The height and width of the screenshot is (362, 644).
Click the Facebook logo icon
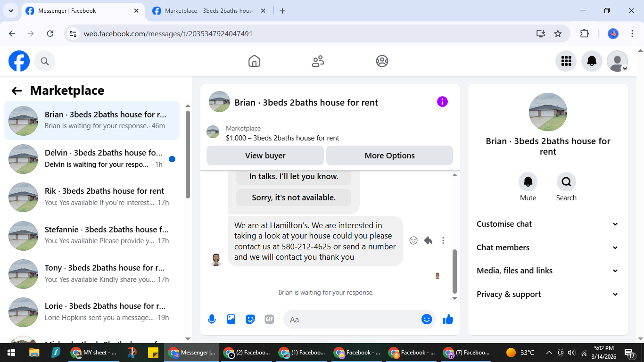[x=19, y=61]
